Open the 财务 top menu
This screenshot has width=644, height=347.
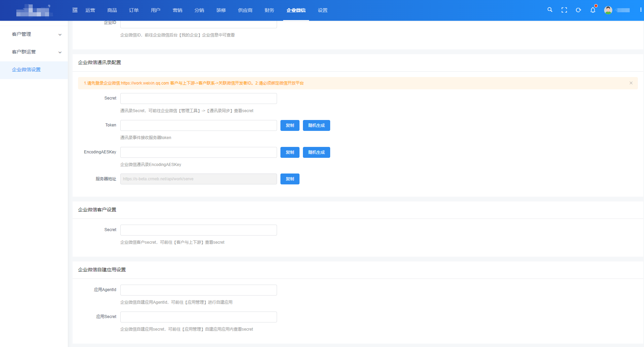[x=270, y=10]
